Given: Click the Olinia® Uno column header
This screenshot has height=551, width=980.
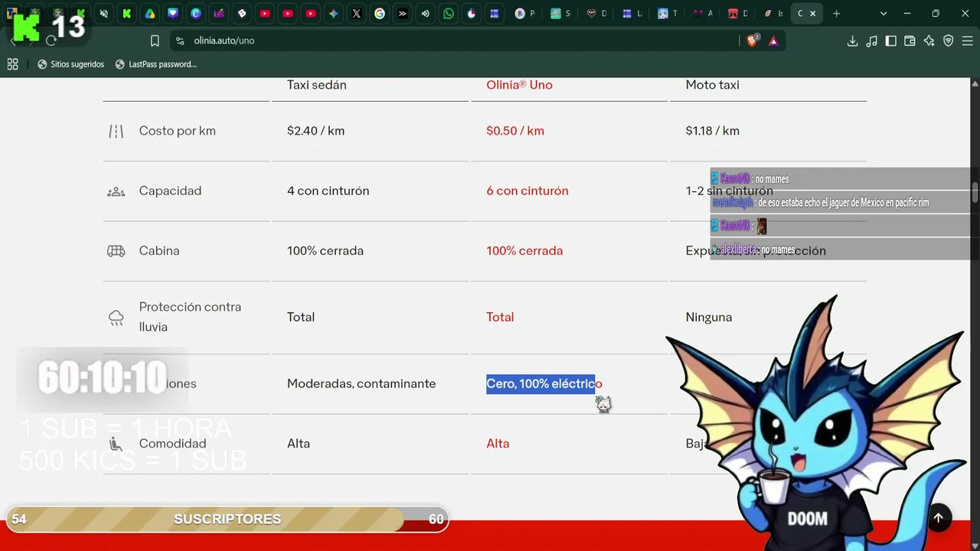Looking at the screenshot, I should (519, 85).
